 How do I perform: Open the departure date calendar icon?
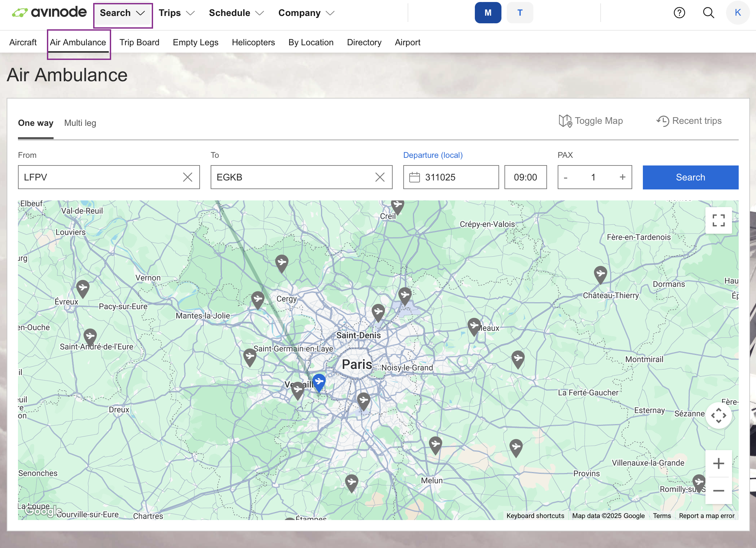414,177
